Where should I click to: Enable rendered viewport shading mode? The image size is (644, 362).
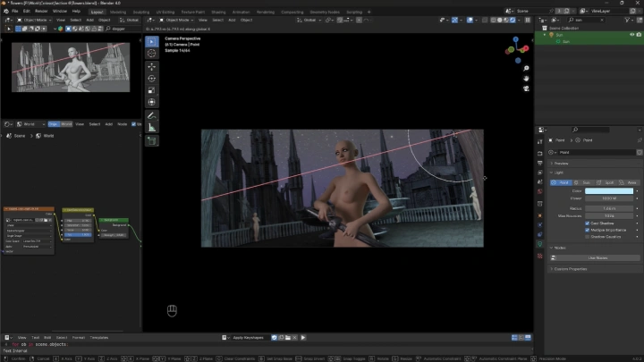click(x=513, y=20)
